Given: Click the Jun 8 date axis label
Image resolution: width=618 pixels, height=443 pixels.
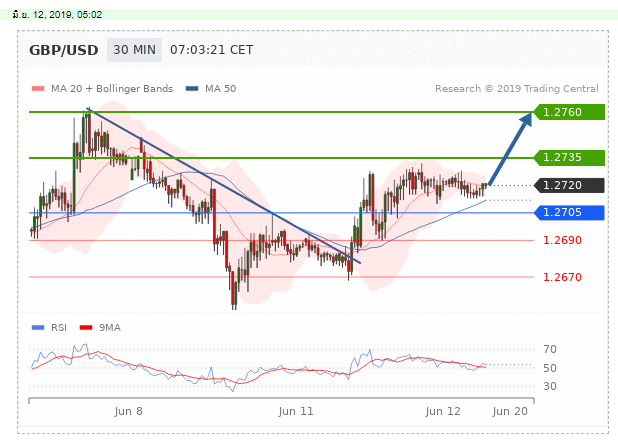Looking at the screenshot, I should [128, 411].
